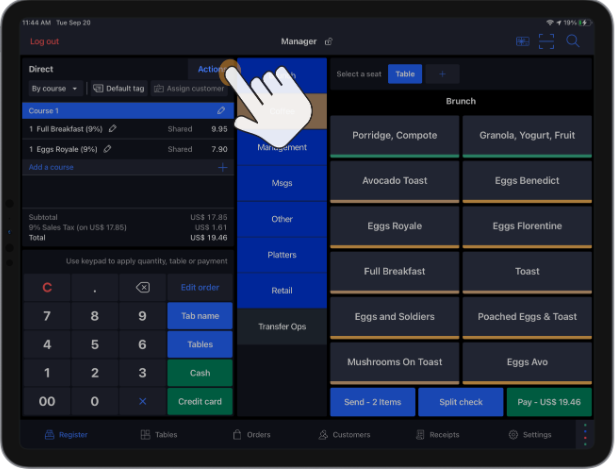Tap the search magnifier icon
The image size is (616, 469).
(573, 41)
